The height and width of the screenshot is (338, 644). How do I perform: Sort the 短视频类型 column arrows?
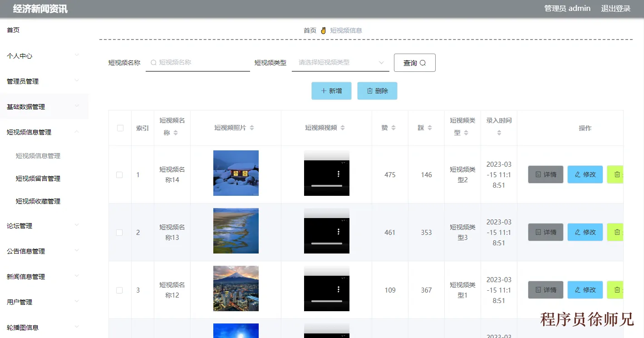[x=466, y=133]
